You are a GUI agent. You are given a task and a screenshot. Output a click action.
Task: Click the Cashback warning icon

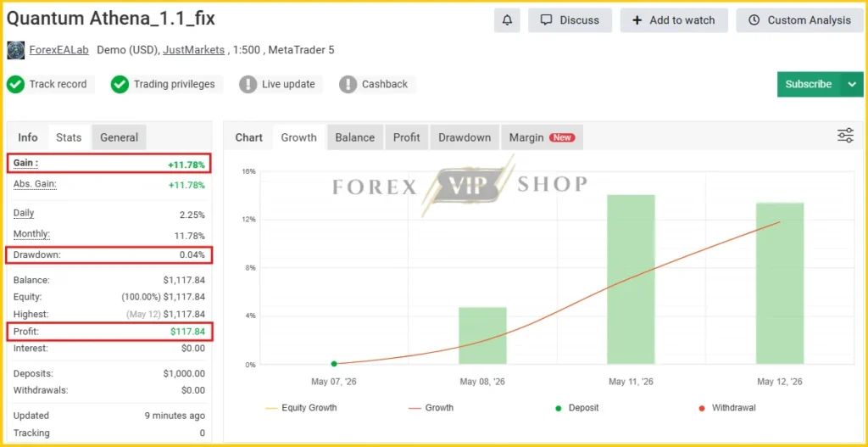click(348, 85)
